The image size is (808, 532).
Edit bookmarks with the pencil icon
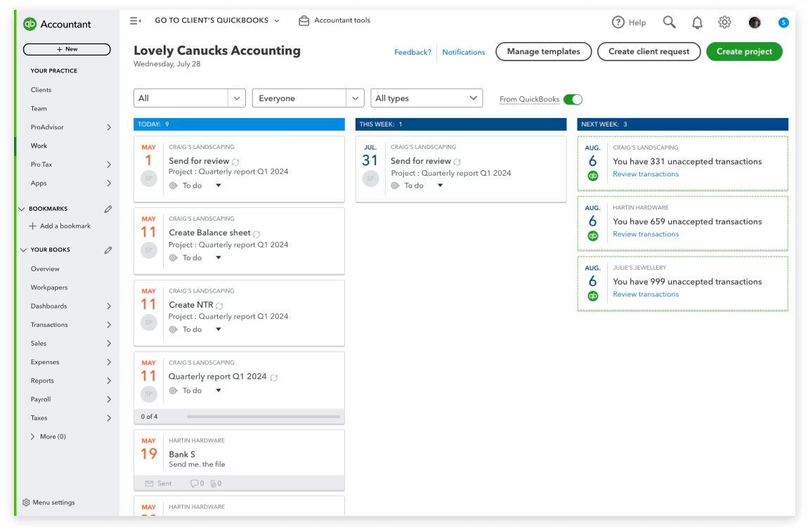pos(107,209)
